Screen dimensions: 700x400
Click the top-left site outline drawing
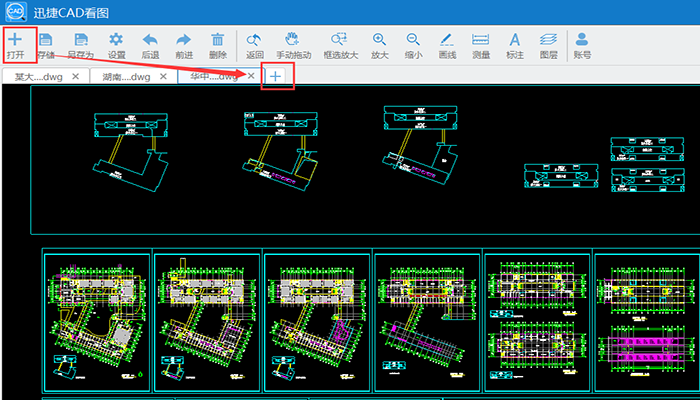click(131, 152)
